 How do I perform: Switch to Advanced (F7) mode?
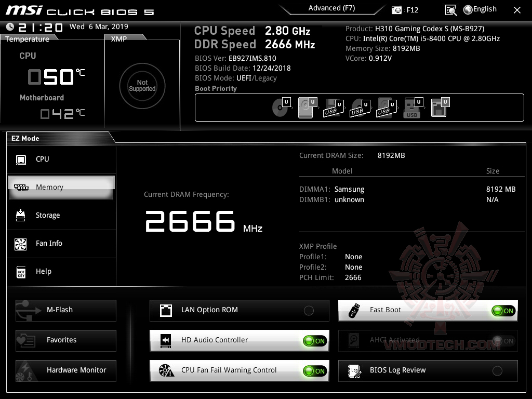pos(331,8)
